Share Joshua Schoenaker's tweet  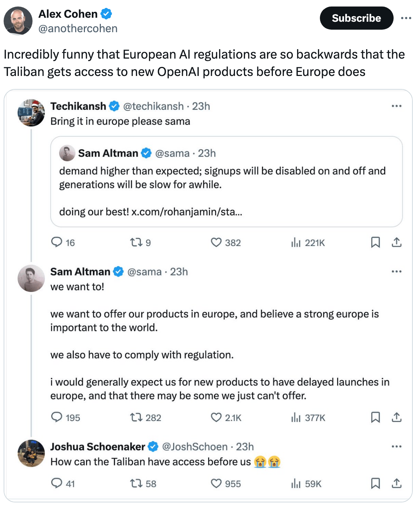pyautogui.click(x=397, y=483)
